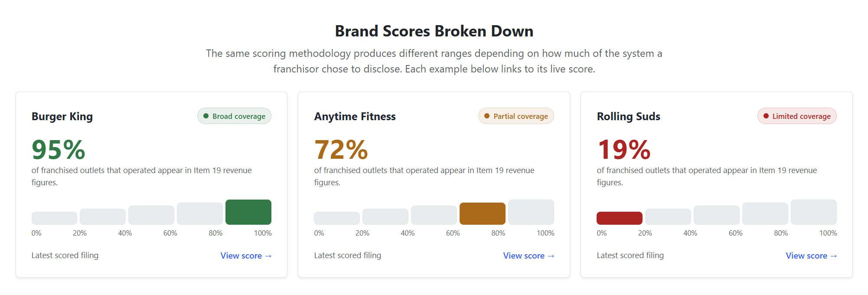The width and height of the screenshot is (868, 295).
Task: Click the Broad coverage badge
Action: [234, 116]
